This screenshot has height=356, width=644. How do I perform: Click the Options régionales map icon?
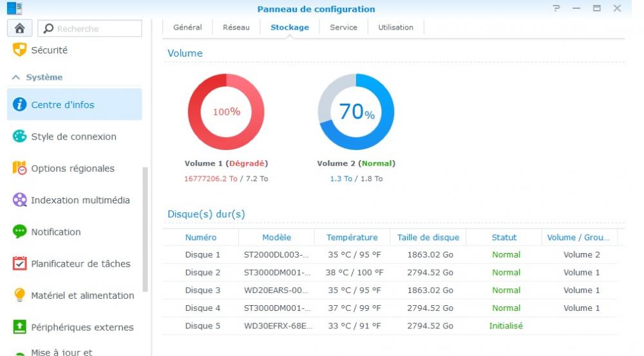pyautogui.click(x=20, y=168)
